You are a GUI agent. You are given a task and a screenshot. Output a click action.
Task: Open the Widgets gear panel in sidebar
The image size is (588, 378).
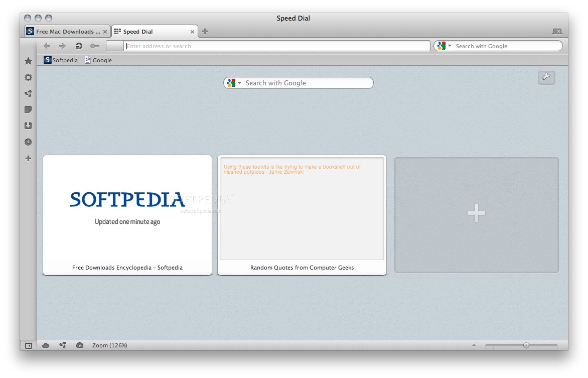pos(28,77)
